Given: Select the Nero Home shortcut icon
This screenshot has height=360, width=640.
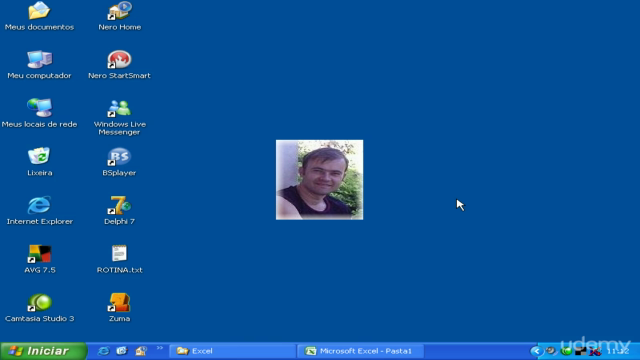Looking at the screenshot, I should [x=120, y=11].
